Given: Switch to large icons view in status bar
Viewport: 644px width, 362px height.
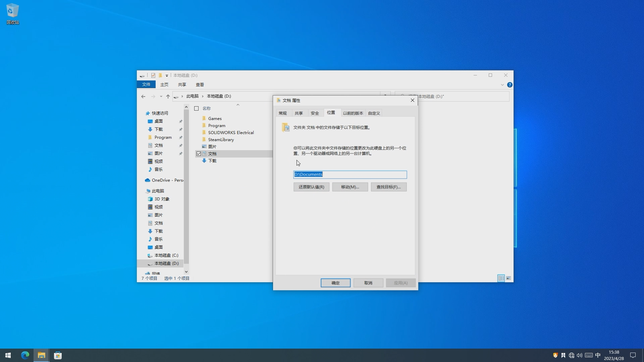Looking at the screenshot, I should [508, 278].
